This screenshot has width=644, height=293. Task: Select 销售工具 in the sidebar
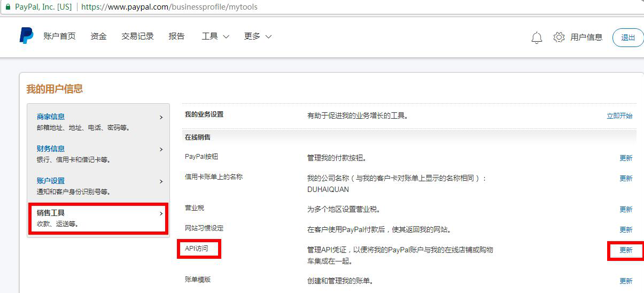[51, 213]
